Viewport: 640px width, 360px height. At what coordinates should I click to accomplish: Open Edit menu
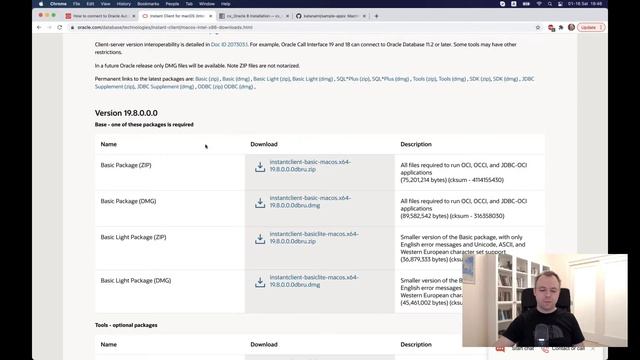pos(90,4)
